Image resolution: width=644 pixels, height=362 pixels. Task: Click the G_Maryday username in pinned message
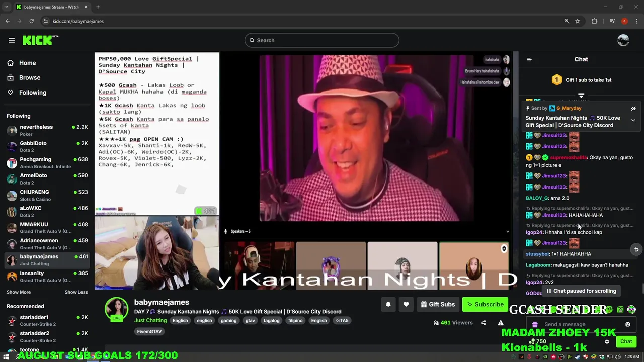(569, 108)
